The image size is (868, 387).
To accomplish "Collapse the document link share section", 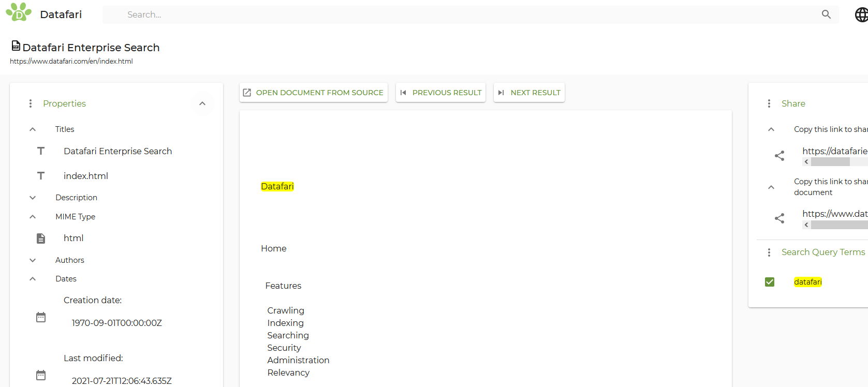I will pos(771,187).
